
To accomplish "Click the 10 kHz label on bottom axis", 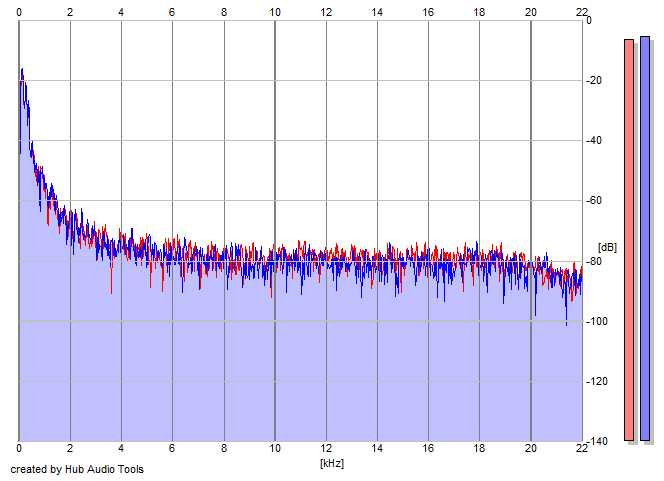I will point(275,448).
